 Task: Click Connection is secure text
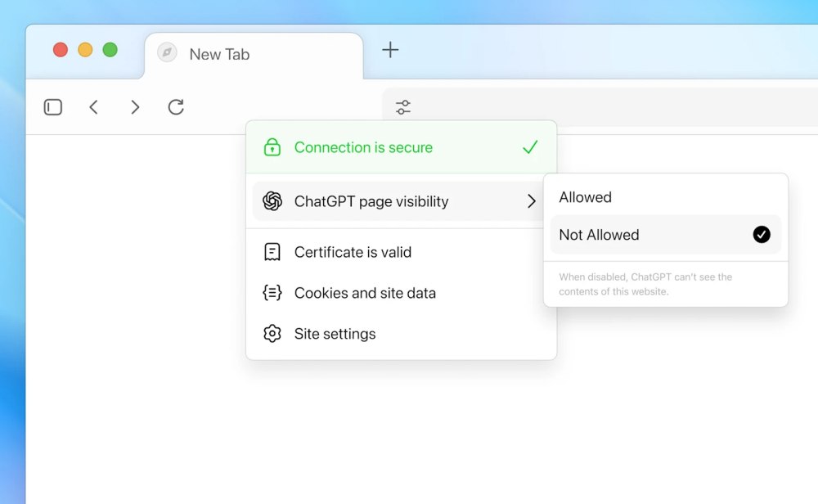(363, 147)
